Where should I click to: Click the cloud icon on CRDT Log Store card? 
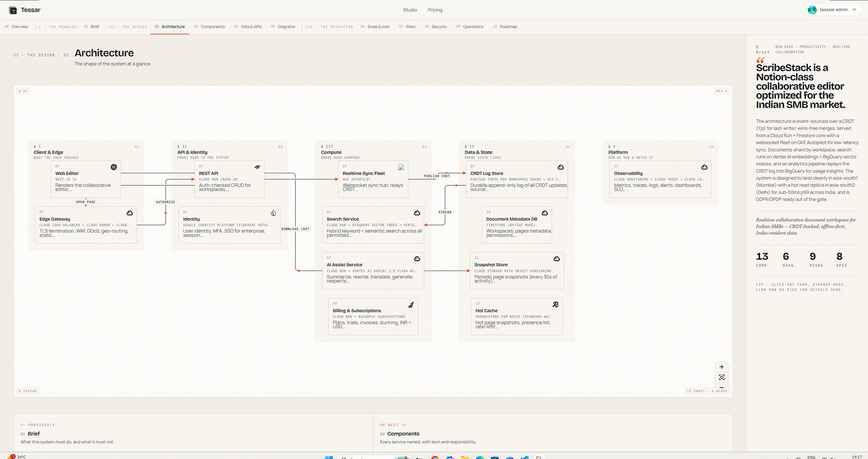561,167
